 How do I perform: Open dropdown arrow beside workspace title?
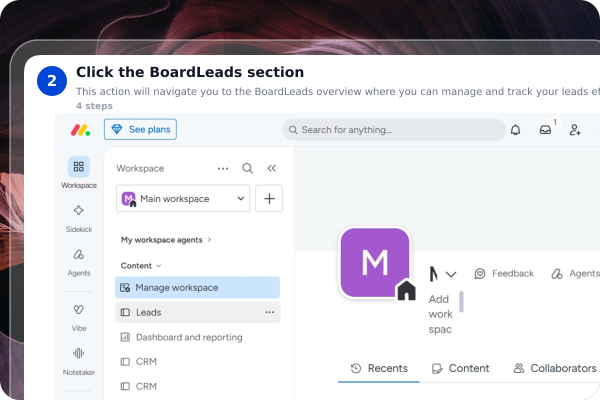(x=451, y=274)
